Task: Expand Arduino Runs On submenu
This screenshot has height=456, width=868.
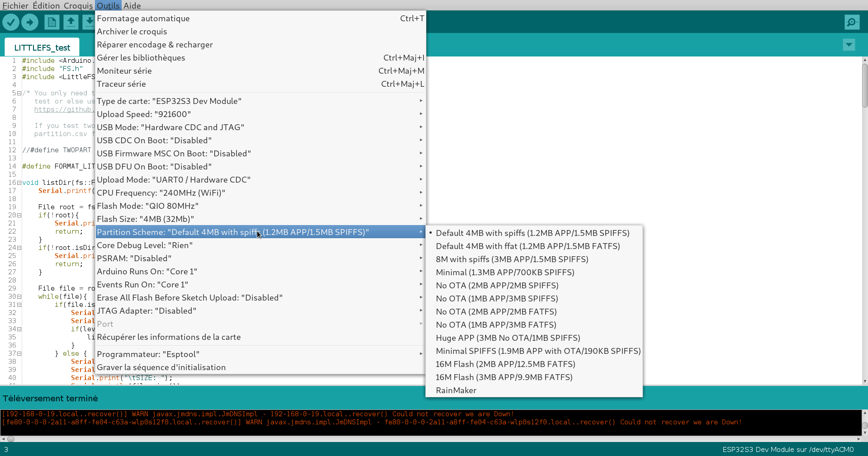Action: pyautogui.click(x=260, y=272)
